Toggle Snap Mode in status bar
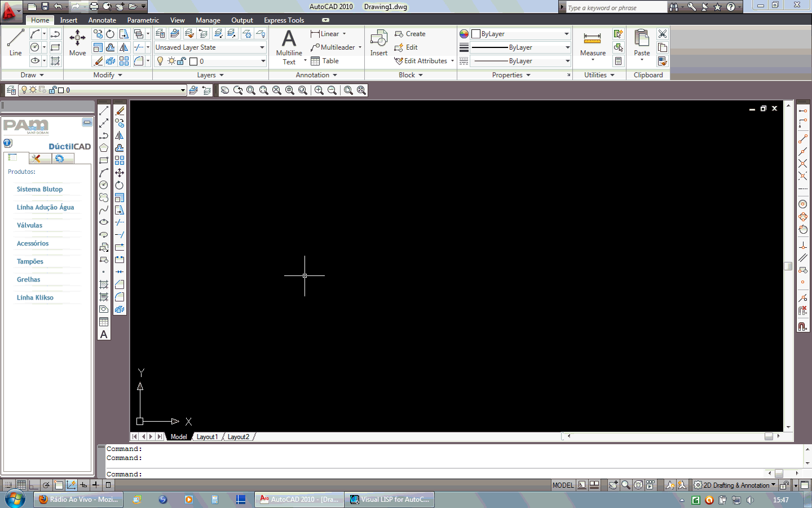Viewport: 812px width, 508px height. [x=8, y=485]
